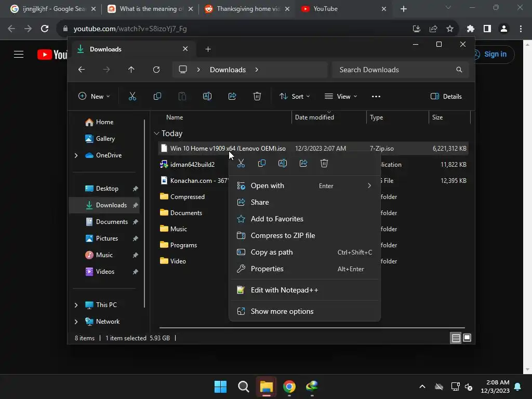Select Share in context menu
The image size is (532, 399).
304,203
